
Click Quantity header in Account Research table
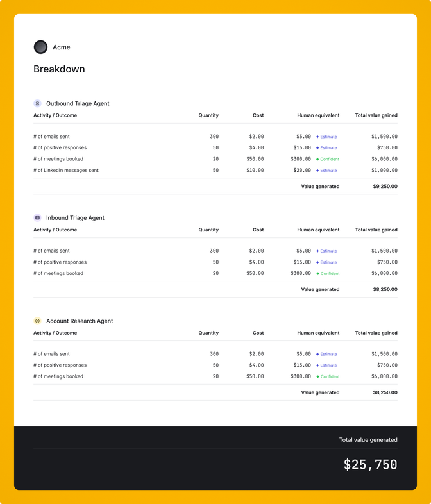click(208, 333)
